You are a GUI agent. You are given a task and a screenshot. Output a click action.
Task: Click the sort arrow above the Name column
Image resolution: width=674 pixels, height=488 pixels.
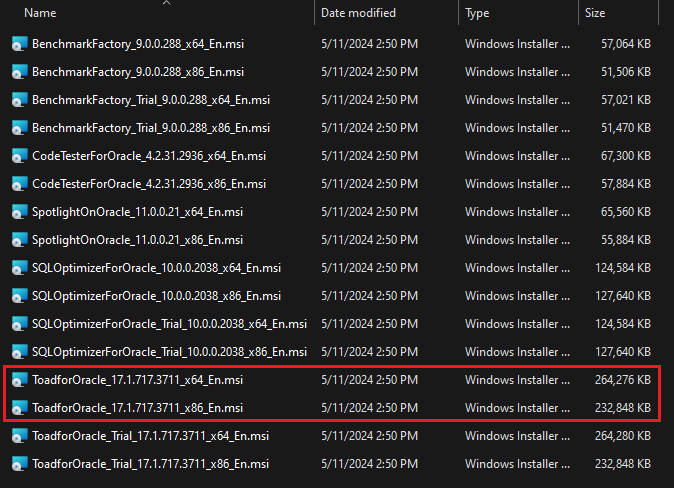tap(166, 3)
